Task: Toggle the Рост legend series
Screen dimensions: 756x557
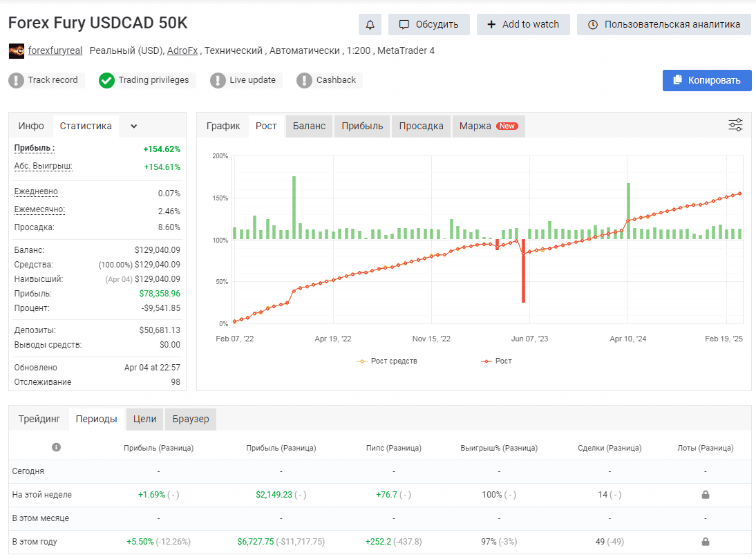Action: pyautogui.click(x=496, y=361)
